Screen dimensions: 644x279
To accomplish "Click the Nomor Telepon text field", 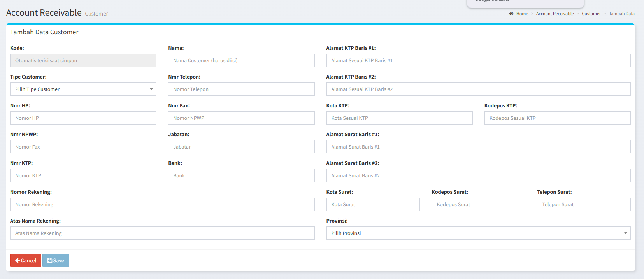I will click(241, 89).
